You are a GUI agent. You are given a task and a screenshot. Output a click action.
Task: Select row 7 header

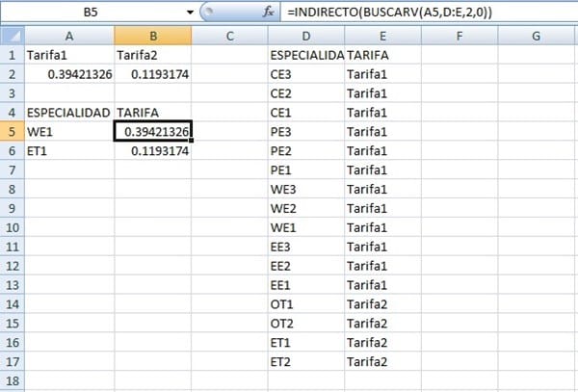[x=13, y=170]
